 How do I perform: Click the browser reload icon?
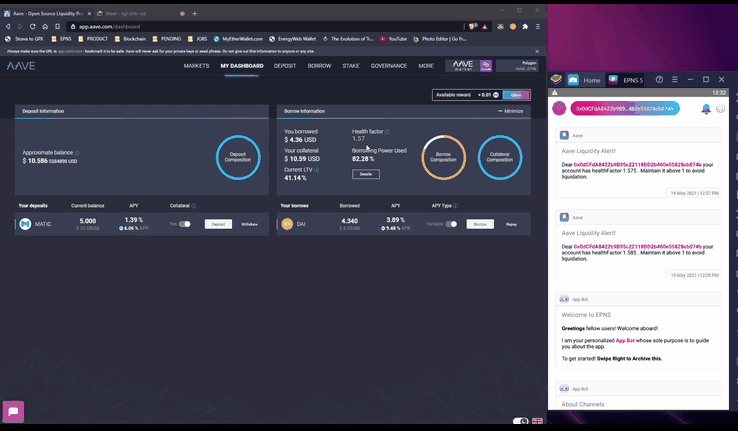pos(34,27)
